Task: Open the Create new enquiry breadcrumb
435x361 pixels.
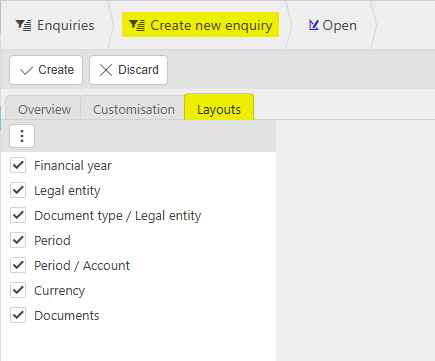Action: pos(211,25)
